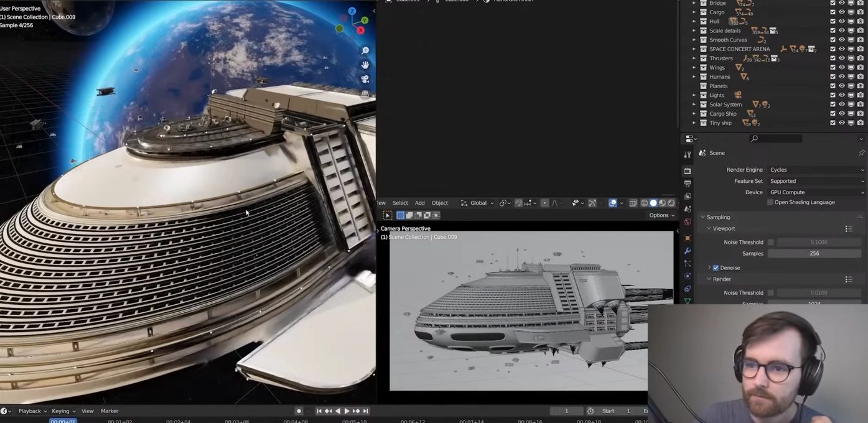868x423 pixels.
Task: Open the Options dropdown in viewport
Action: pyautogui.click(x=661, y=215)
